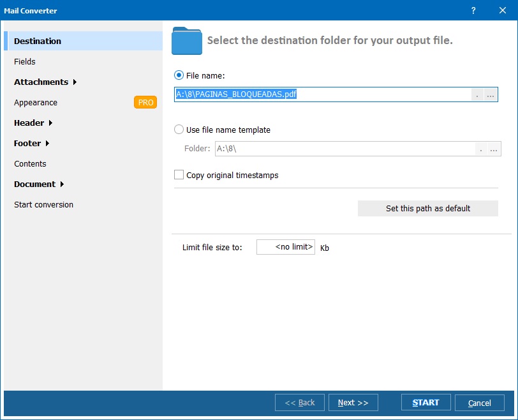Click the PRO badge next to Appearance
Image resolution: width=518 pixels, height=420 pixels.
(x=145, y=102)
